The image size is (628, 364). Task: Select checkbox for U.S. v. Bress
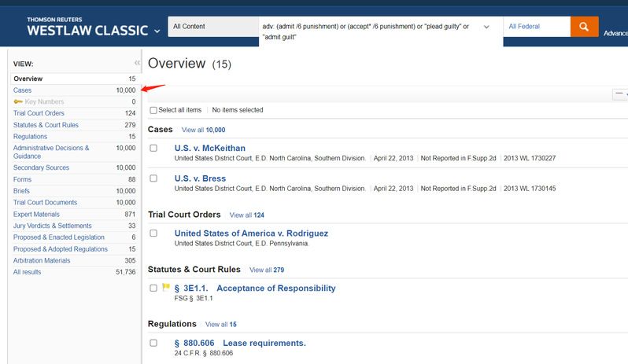click(153, 178)
